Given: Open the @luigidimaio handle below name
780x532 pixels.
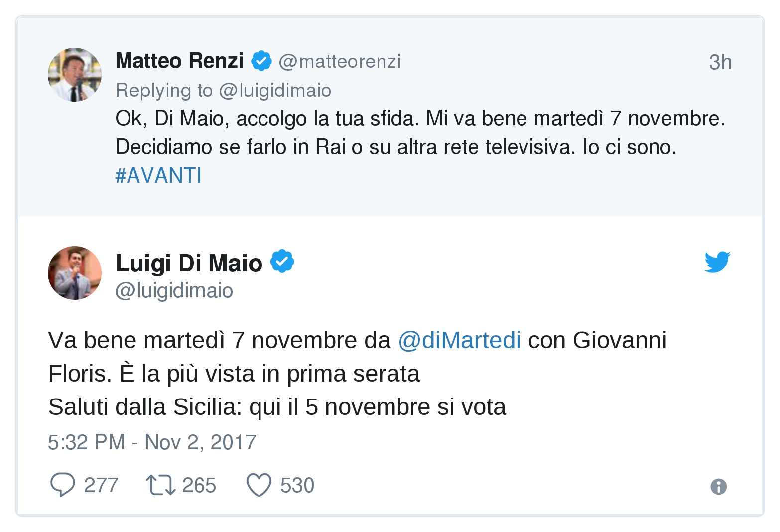Looking at the screenshot, I should pyautogui.click(x=174, y=290).
